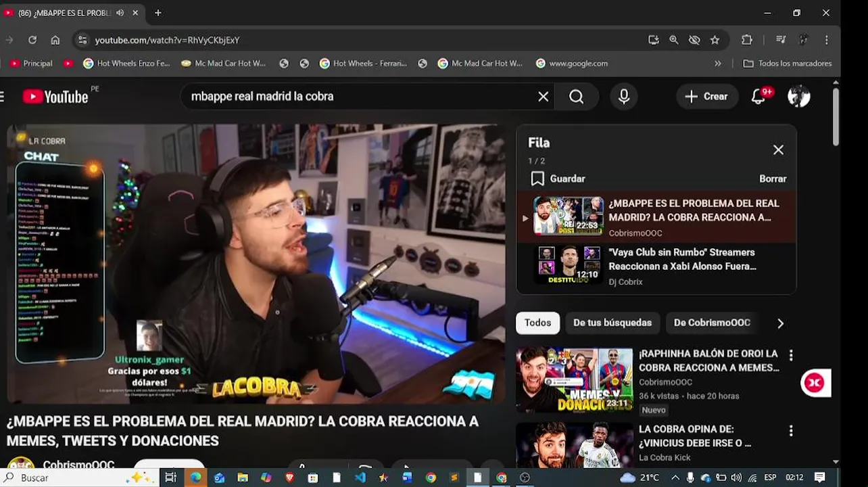
Task: Open Microsoft Edge from the taskbar
Action: tap(195, 478)
